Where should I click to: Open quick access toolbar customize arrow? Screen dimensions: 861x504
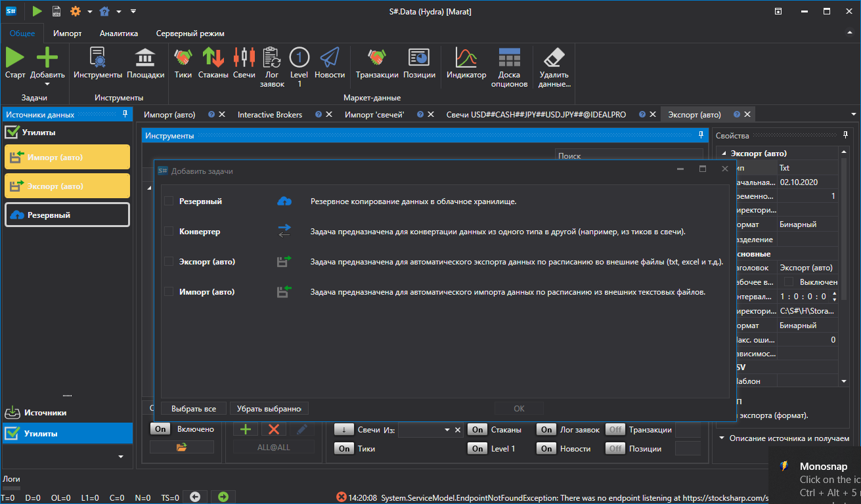point(133,11)
